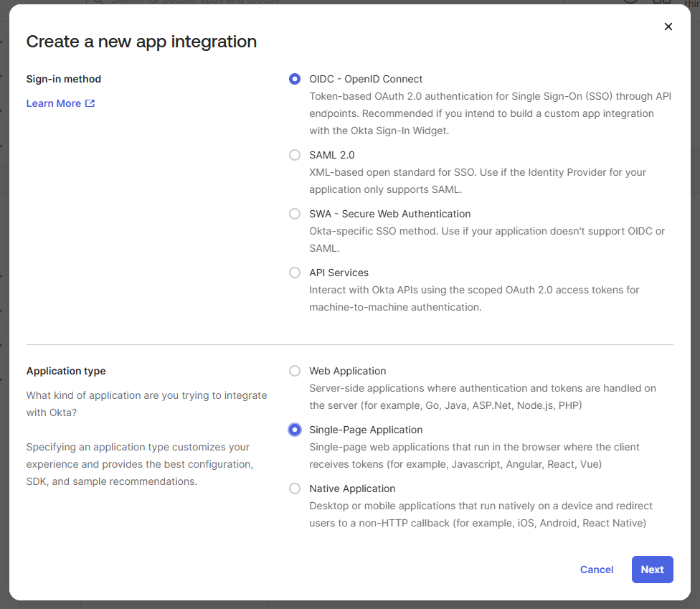Open the Learn More external link icon

(x=90, y=103)
